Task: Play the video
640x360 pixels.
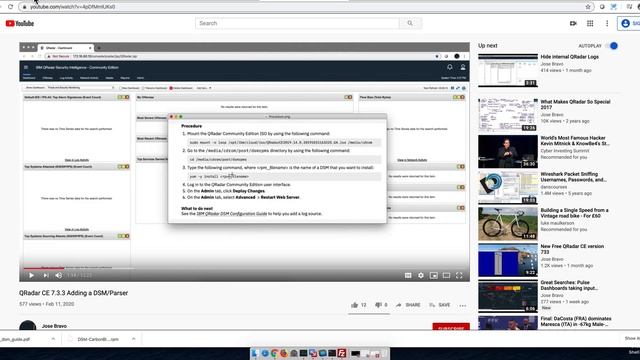Action: pyautogui.click(x=31, y=276)
